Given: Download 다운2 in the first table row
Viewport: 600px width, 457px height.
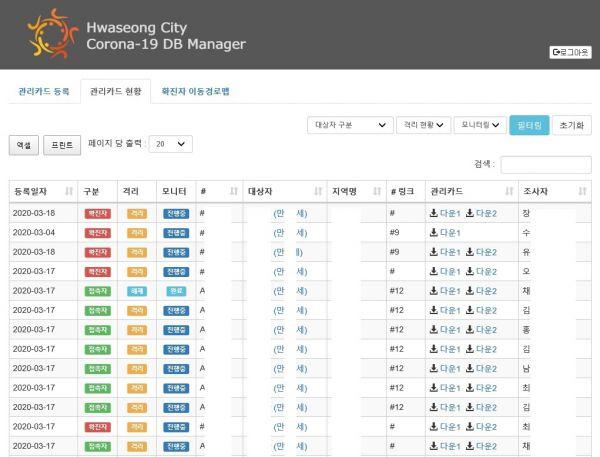Looking at the screenshot, I should coord(481,213).
